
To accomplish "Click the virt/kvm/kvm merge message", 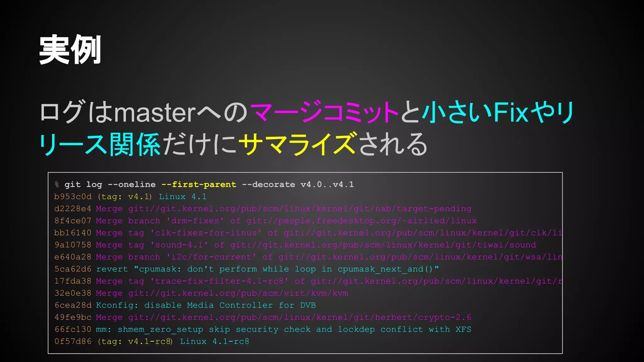I will pyautogui.click(x=222, y=293).
